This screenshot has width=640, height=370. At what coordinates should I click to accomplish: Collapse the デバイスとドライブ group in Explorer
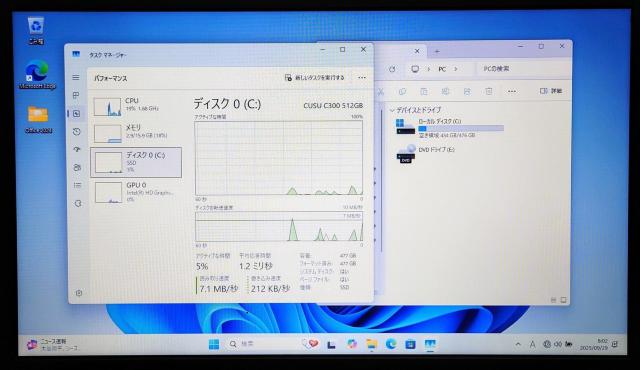(392, 110)
